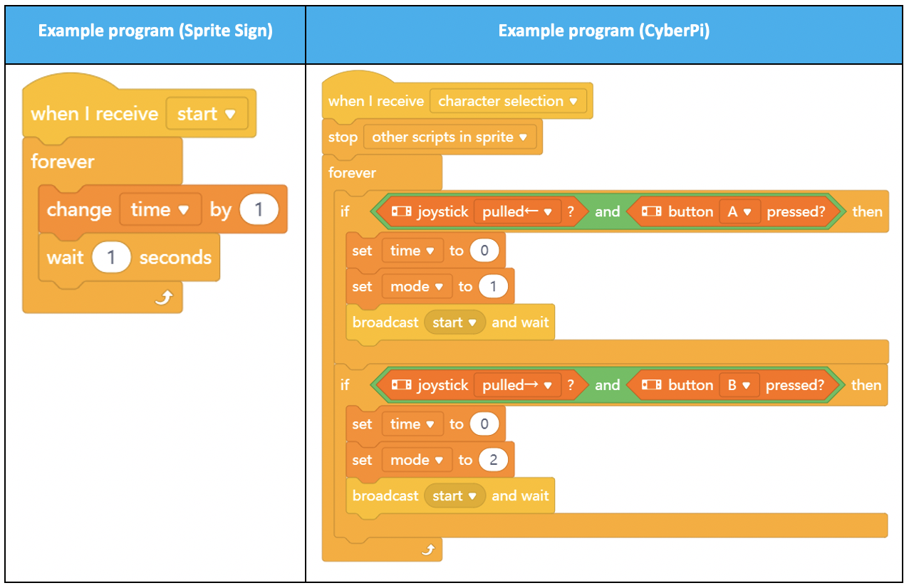909x588 pixels.
Task: Click 'seconds' text in the wait block
Action: coord(175,257)
